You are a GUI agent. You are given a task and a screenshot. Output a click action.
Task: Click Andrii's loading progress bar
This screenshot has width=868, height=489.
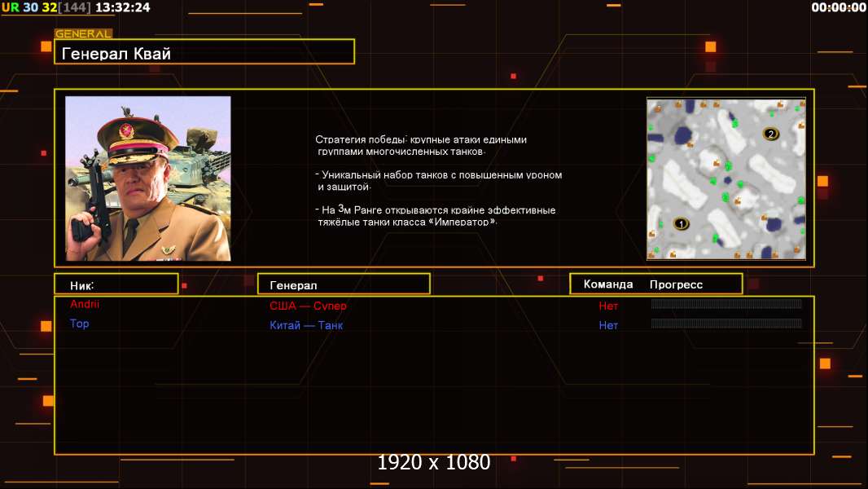(726, 304)
